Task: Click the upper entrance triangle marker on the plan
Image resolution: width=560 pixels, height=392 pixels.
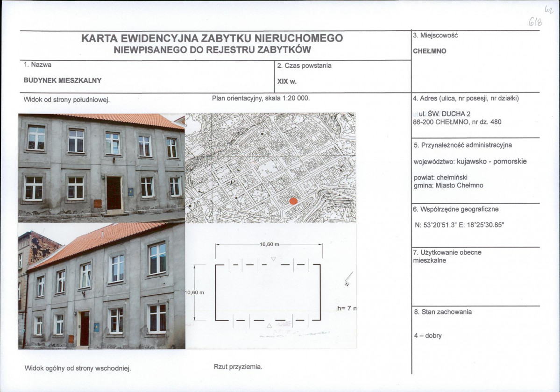Action: tap(273, 259)
